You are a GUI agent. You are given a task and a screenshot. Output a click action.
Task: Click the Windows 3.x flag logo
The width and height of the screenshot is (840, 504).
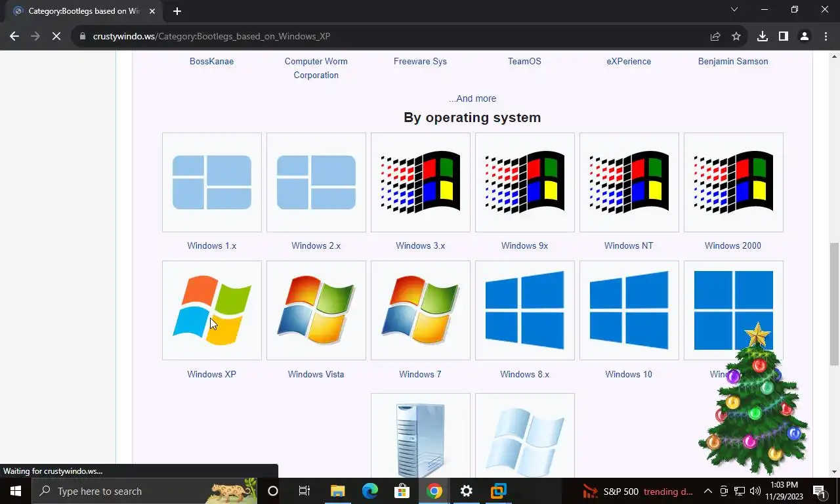coord(421,182)
